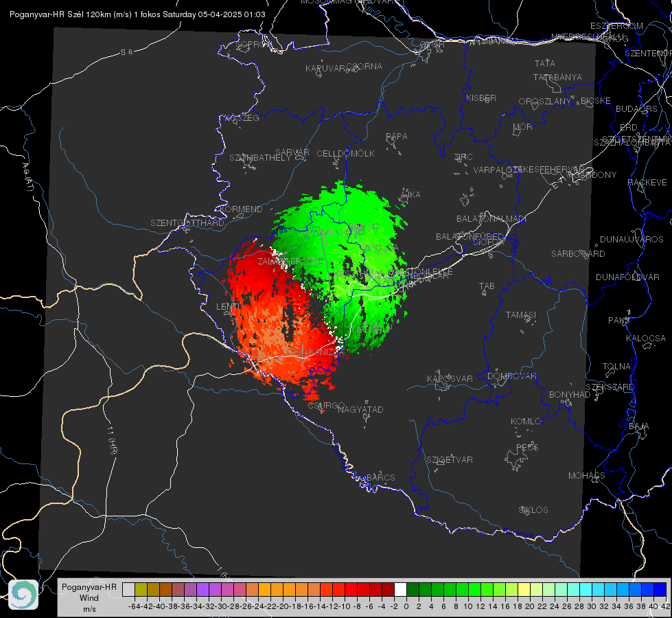This screenshot has width=672, height=618.
Task: Click the BICSKE city label
Action: coord(596,100)
